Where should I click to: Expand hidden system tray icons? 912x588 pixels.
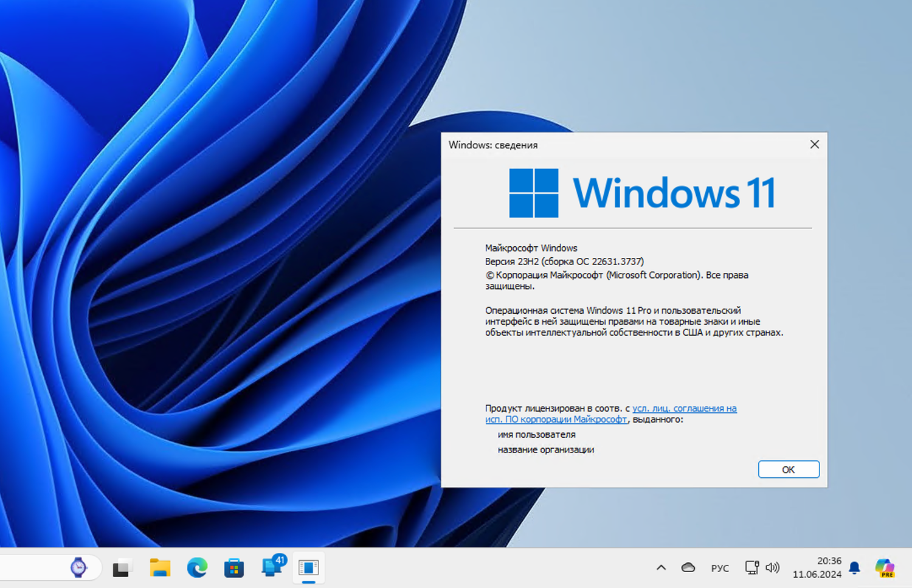pos(660,567)
